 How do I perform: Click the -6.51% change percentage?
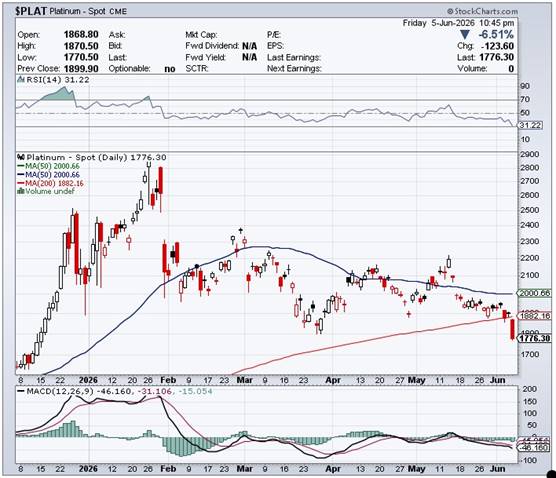[x=496, y=34]
